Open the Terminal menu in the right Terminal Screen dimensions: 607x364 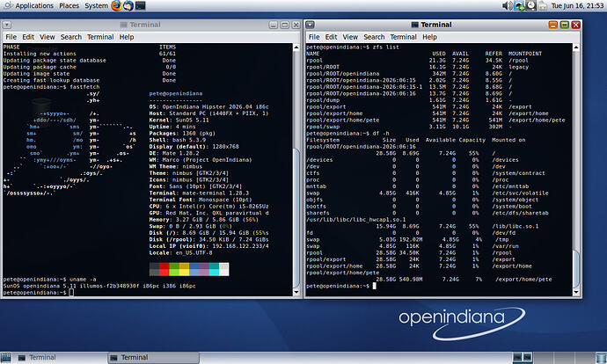pyautogui.click(x=404, y=37)
